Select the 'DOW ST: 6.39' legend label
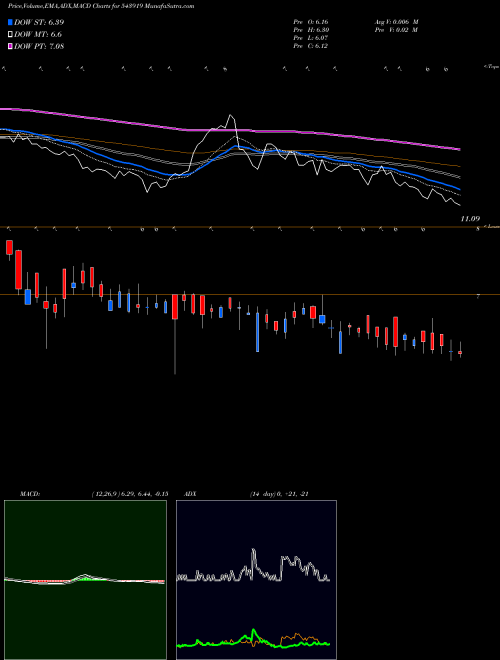Screen dimensions: 500x660 tap(39, 22)
